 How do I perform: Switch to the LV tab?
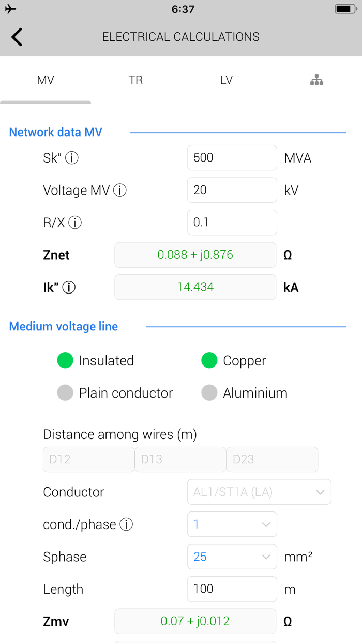[x=226, y=80]
